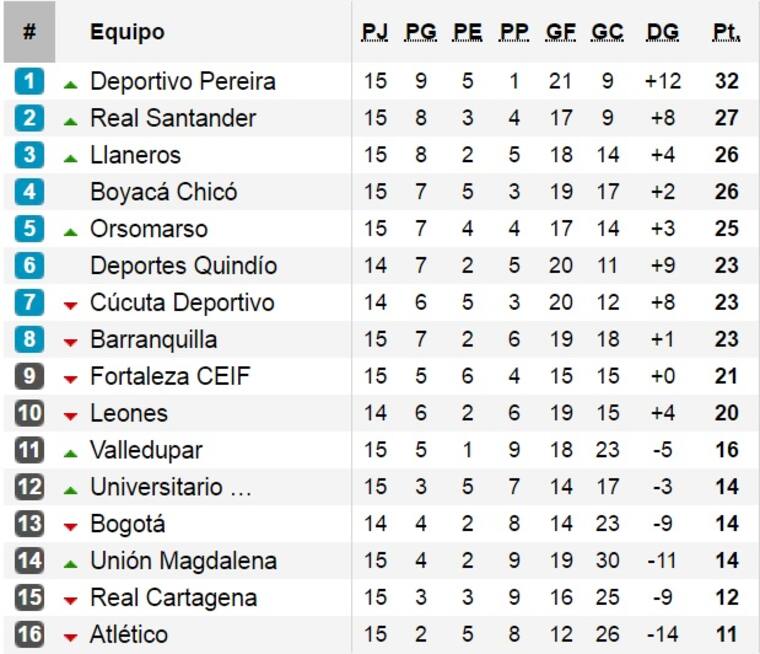Open the Fortaleza CEIF team link

(x=170, y=377)
